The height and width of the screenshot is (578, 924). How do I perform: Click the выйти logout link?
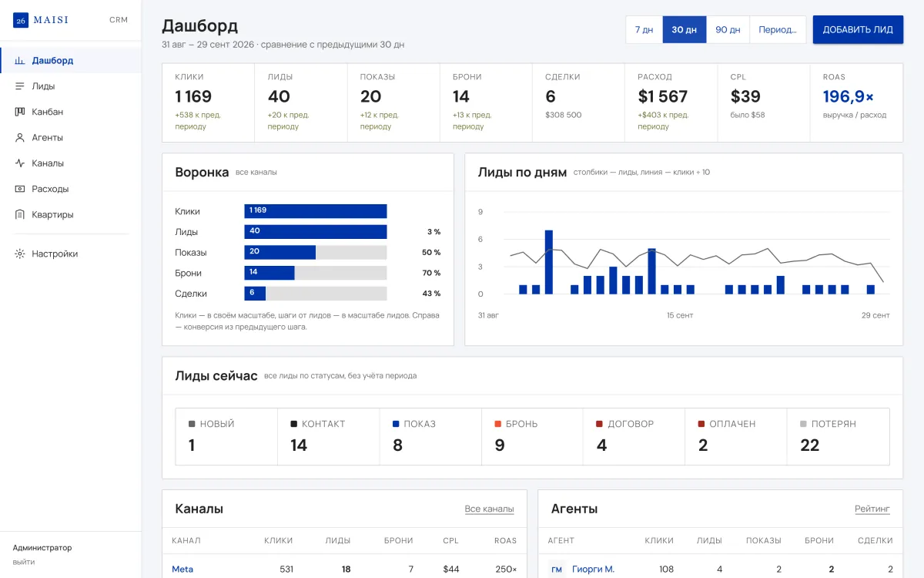24,562
